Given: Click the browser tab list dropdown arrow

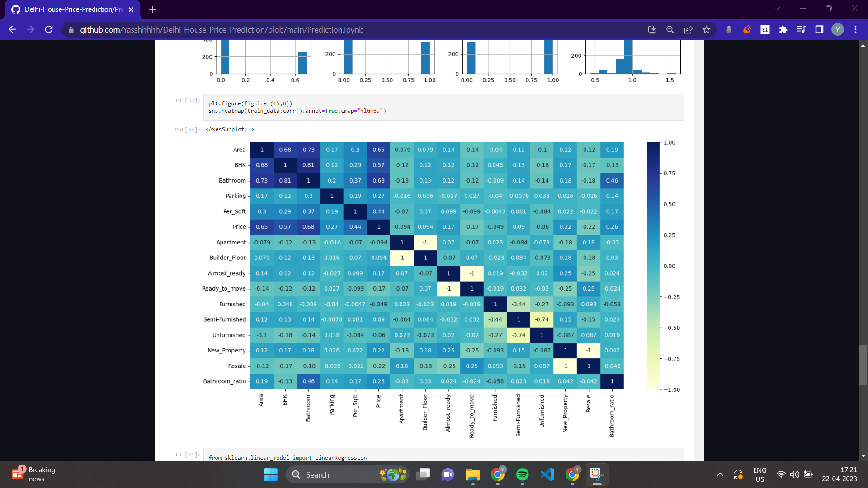Looking at the screenshot, I should [x=777, y=8].
